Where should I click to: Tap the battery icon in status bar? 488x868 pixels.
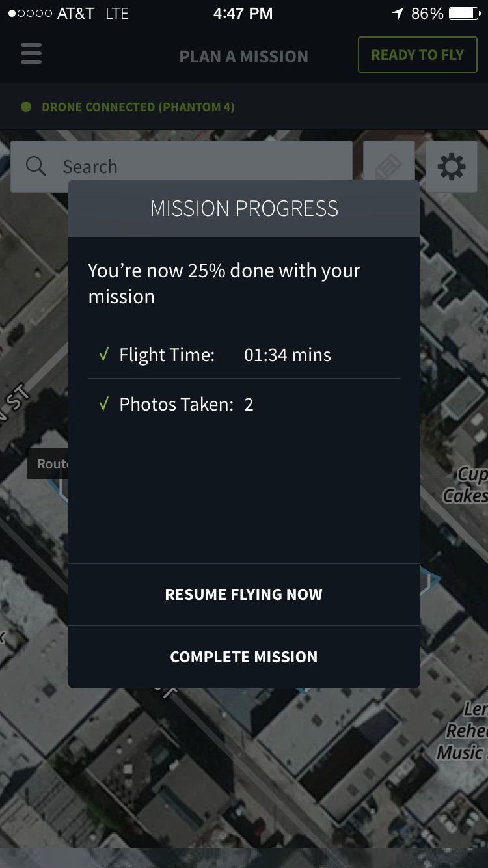[465, 13]
